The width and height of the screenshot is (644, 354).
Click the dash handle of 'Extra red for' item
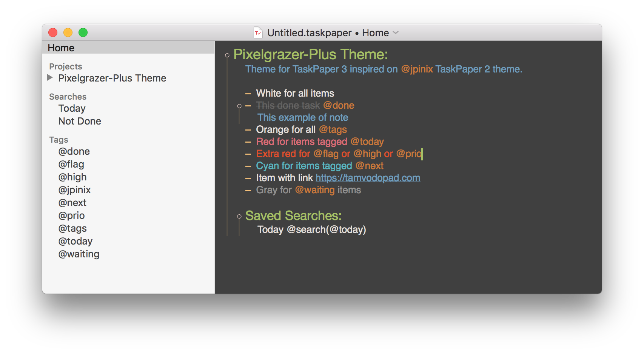248,154
